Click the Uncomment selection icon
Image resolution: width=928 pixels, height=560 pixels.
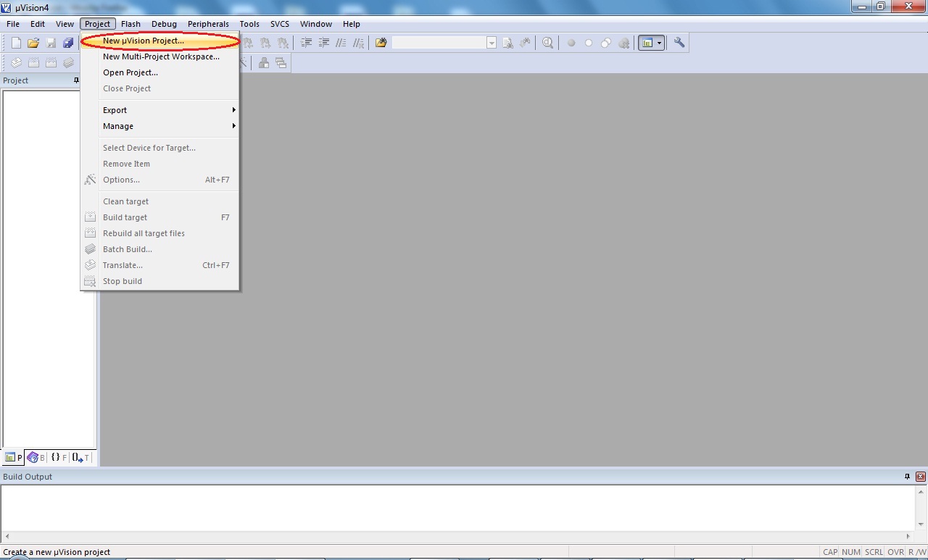tap(358, 43)
